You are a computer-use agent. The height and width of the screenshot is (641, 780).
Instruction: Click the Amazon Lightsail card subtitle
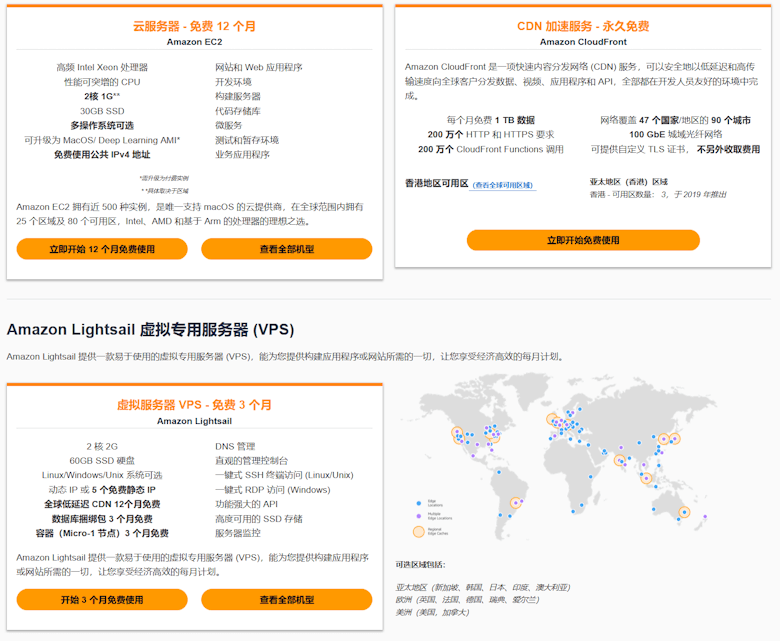[x=195, y=421]
